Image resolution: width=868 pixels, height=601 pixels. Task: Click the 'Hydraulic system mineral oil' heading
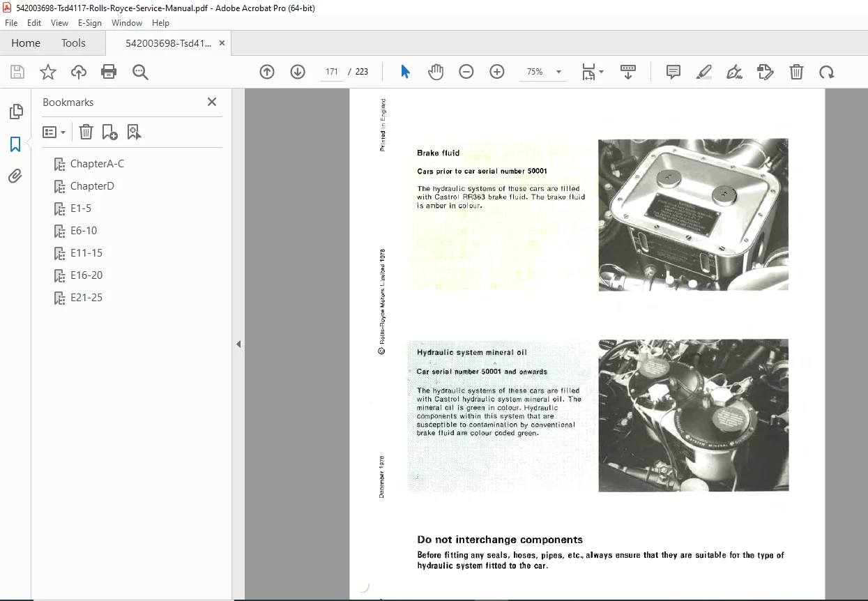471,352
